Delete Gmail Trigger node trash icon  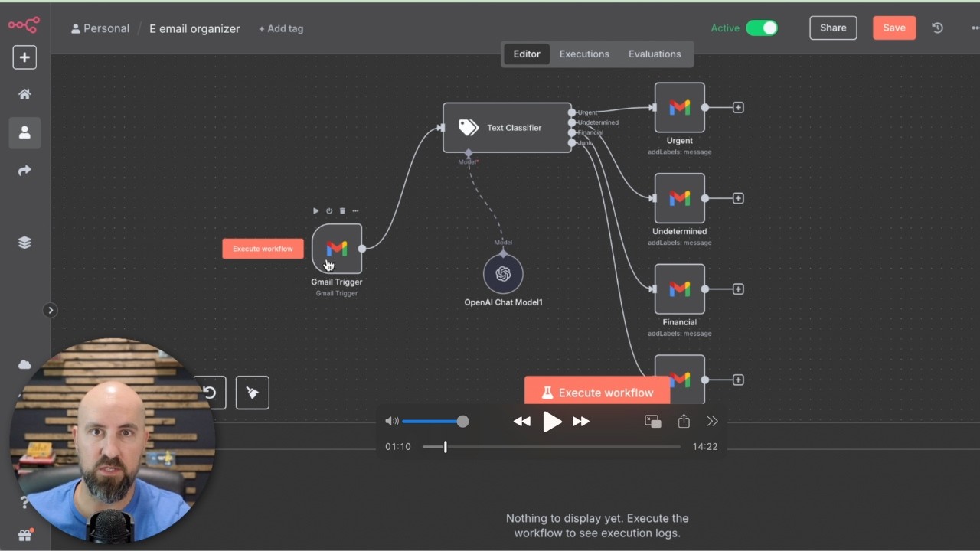coord(342,210)
